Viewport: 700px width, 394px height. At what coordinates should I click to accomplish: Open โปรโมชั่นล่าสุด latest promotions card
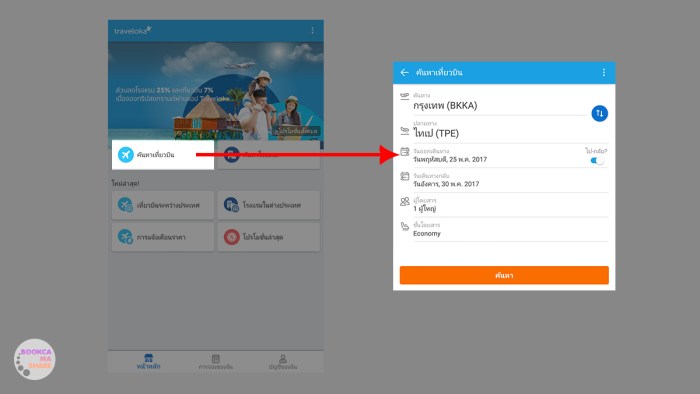tap(269, 237)
